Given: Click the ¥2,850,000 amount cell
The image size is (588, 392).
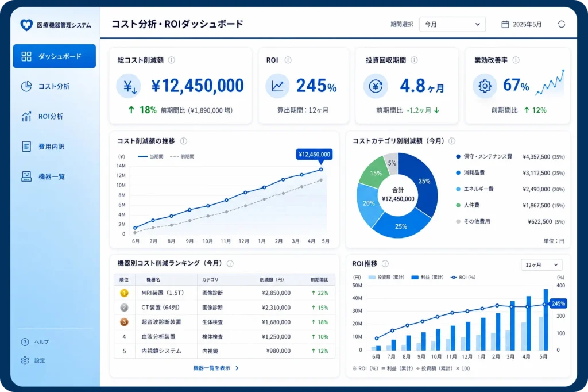Looking at the screenshot, I should [x=276, y=293].
